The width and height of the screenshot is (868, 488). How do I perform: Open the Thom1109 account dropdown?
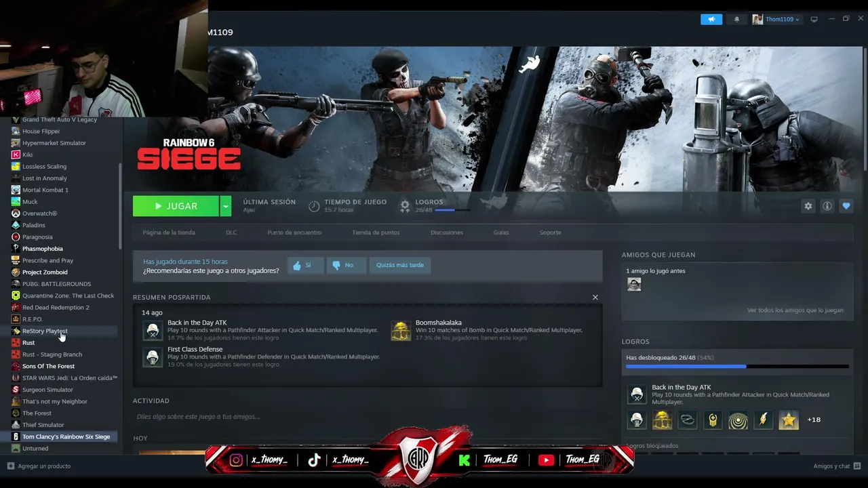777,20
